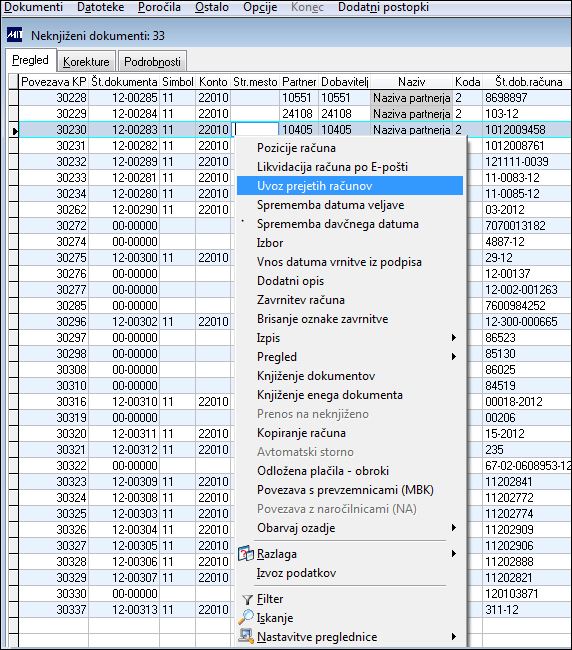
Task: Click the Št.dokumenta column header
Action: [124, 82]
